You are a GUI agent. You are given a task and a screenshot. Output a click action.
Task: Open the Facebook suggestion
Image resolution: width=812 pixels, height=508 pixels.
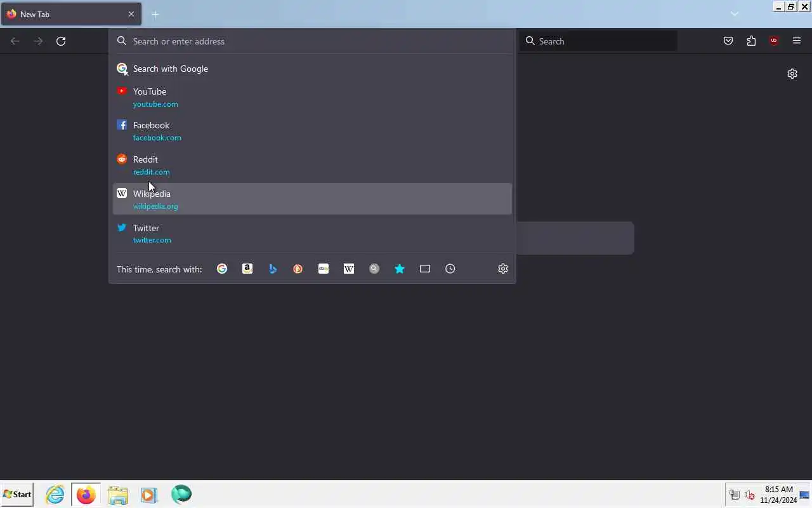click(x=312, y=131)
